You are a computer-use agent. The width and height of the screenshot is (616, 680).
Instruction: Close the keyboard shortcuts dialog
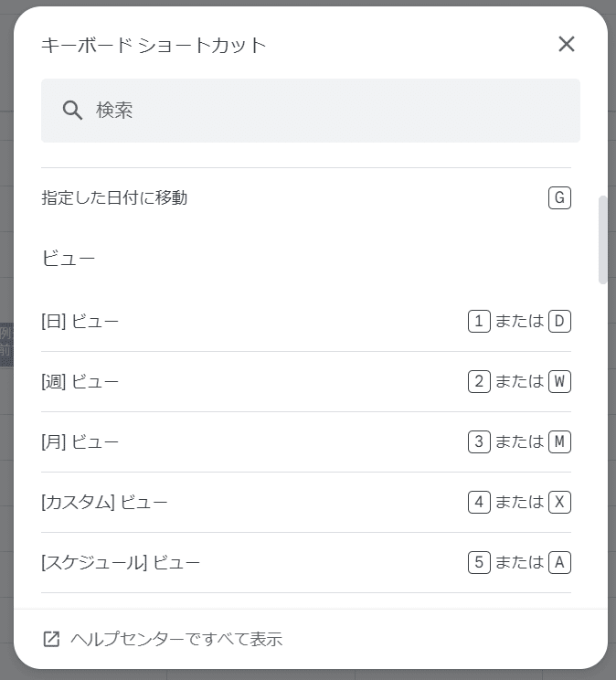pos(566,44)
